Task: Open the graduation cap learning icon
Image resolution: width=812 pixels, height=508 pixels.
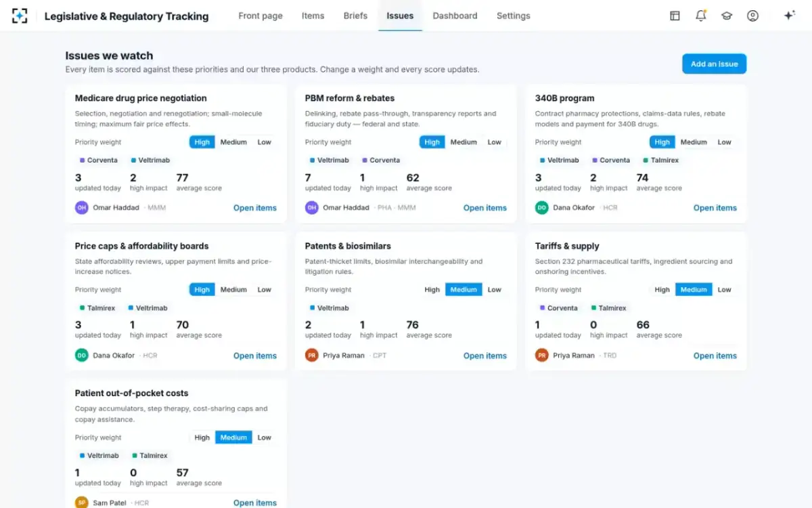Action: coord(727,16)
